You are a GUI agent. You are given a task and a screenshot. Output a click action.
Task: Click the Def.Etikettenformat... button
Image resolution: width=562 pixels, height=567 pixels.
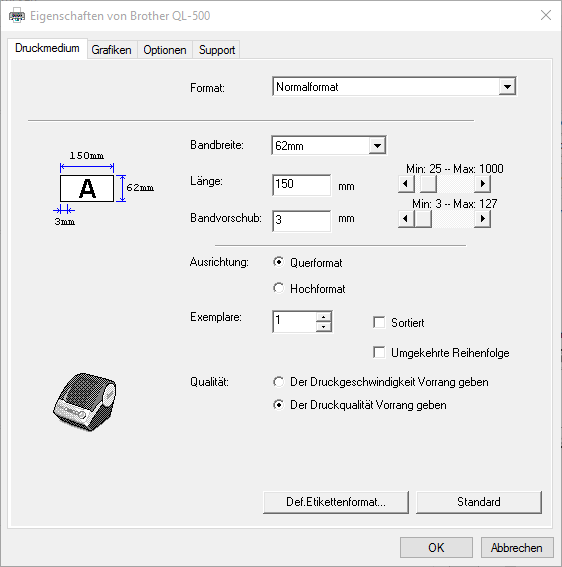[336, 502]
